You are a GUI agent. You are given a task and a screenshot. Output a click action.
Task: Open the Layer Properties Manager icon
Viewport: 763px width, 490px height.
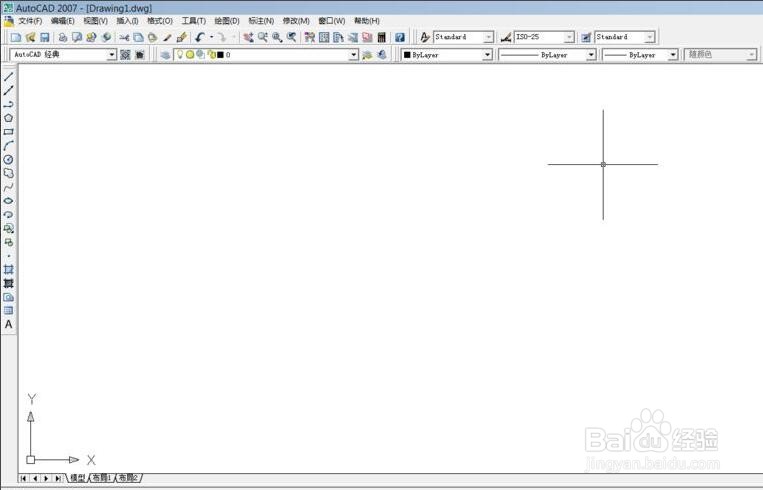[x=165, y=55]
